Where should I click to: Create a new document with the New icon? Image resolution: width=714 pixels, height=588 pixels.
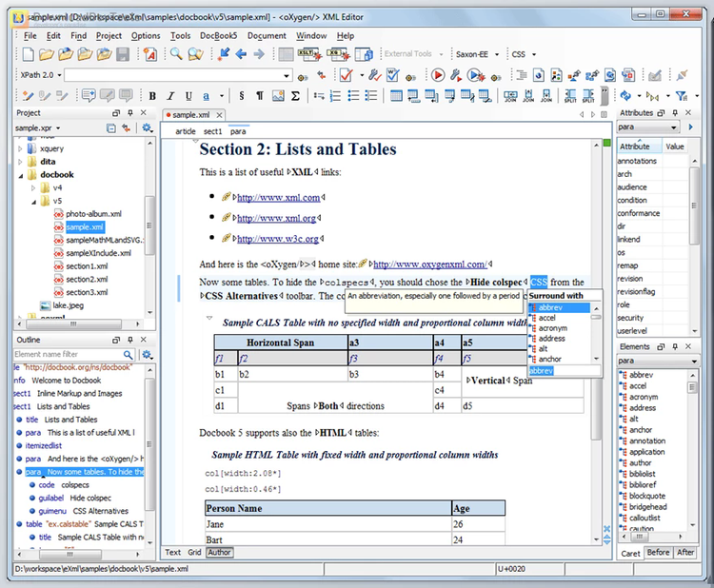pyautogui.click(x=28, y=54)
